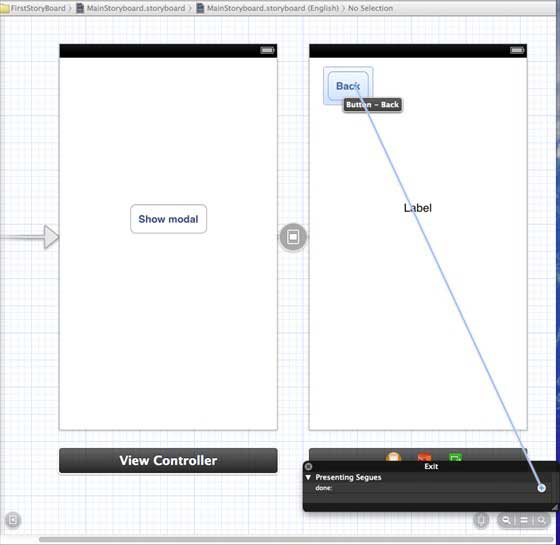Click the Exit popup resize grip corner
560x545 pixels.
click(x=554, y=507)
